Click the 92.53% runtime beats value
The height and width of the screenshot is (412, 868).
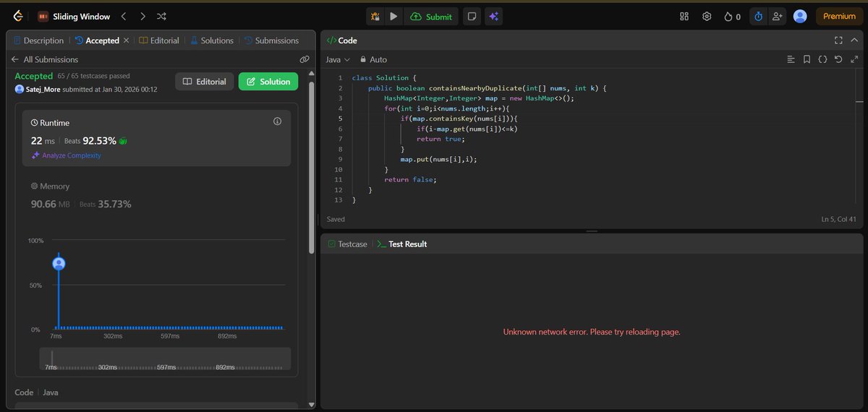pos(100,141)
